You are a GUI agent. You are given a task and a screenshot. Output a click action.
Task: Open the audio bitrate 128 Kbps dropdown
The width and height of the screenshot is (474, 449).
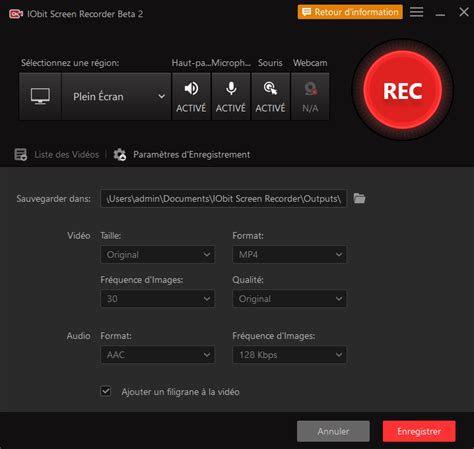[289, 355]
